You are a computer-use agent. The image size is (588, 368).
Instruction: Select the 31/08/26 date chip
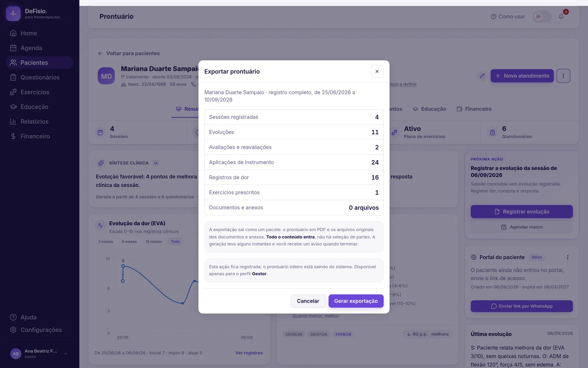(343, 334)
